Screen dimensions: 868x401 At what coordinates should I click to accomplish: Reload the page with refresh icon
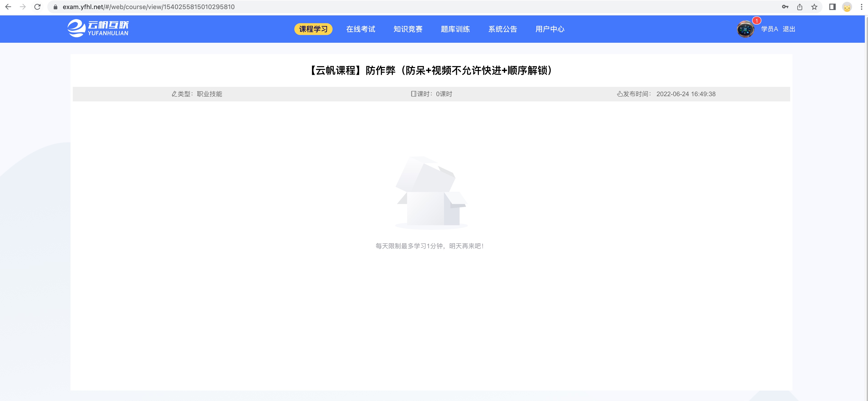point(37,7)
